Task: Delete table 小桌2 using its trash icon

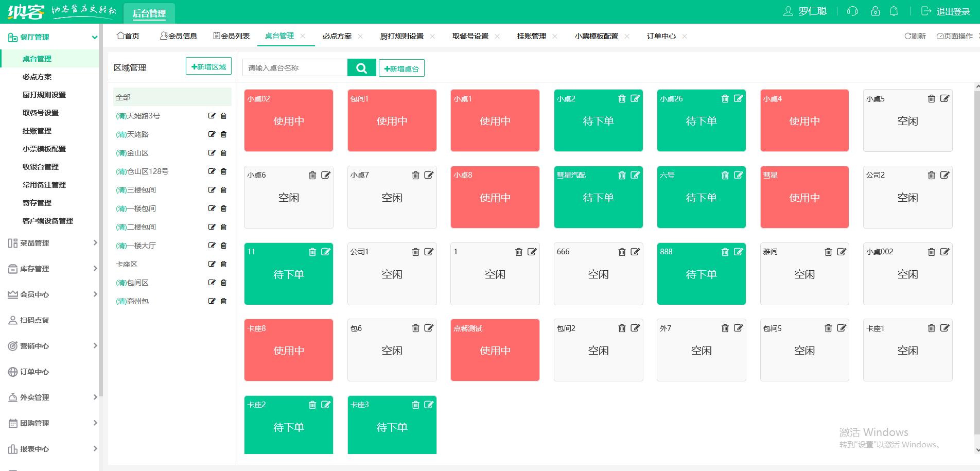Action: [x=622, y=98]
